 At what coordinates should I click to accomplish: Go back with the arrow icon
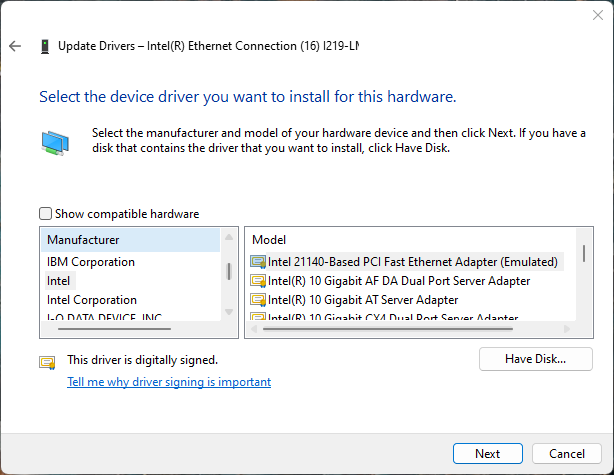pyautogui.click(x=15, y=46)
